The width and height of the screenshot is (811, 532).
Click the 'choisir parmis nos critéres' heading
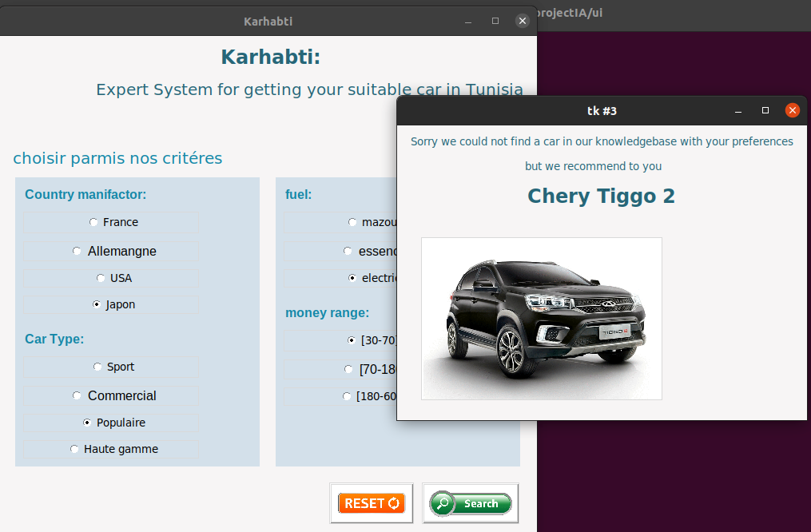pos(117,158)
